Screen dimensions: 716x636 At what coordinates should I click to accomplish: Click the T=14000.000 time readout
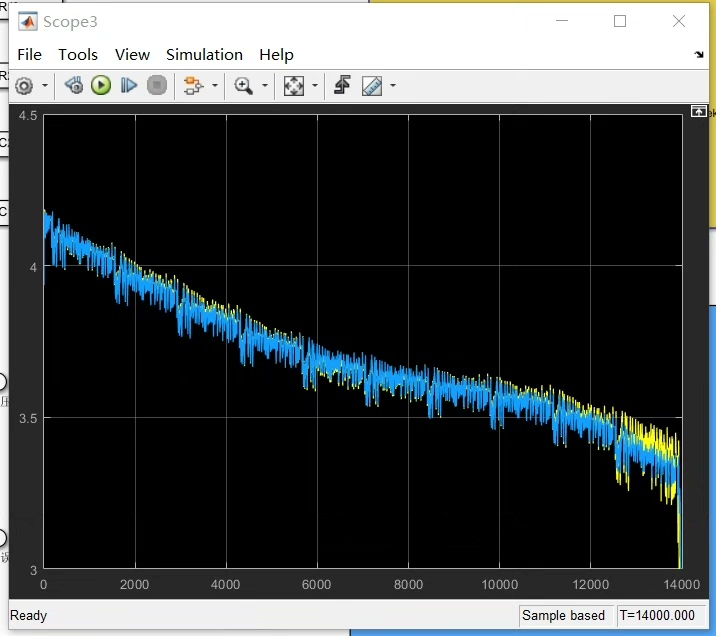pos(657,615)
